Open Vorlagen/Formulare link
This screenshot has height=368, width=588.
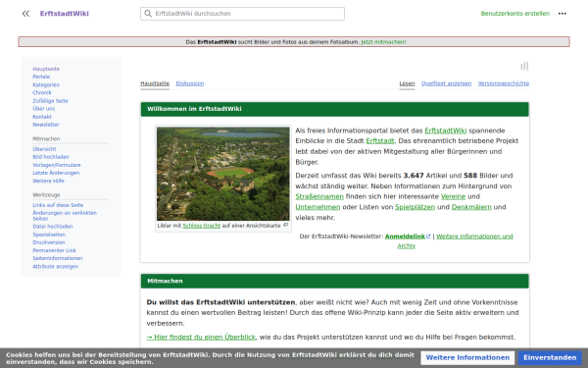pos(57,165)
